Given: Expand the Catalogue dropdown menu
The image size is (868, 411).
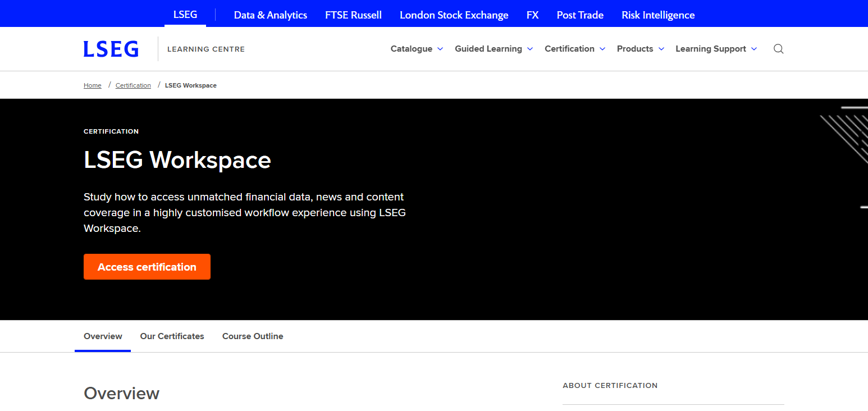Looking at the screenshot, I should tap(417, 49).
